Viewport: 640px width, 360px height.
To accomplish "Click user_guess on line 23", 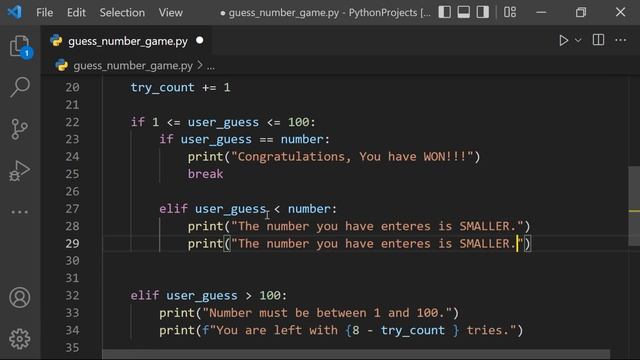I will (x=216, y=140).
